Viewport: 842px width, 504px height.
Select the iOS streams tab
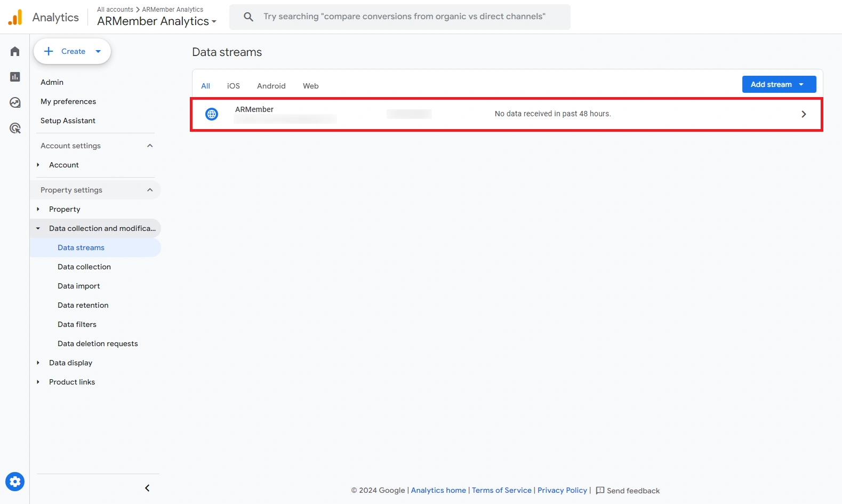(234, 86)
